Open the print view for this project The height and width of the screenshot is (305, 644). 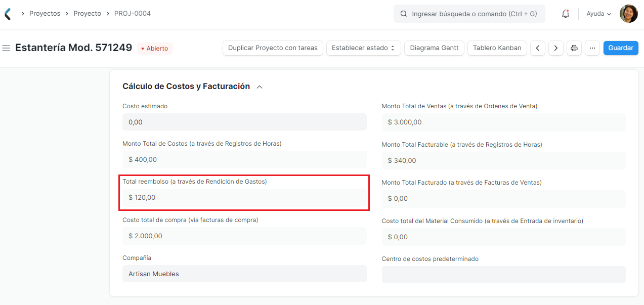(x=574, y=48)
